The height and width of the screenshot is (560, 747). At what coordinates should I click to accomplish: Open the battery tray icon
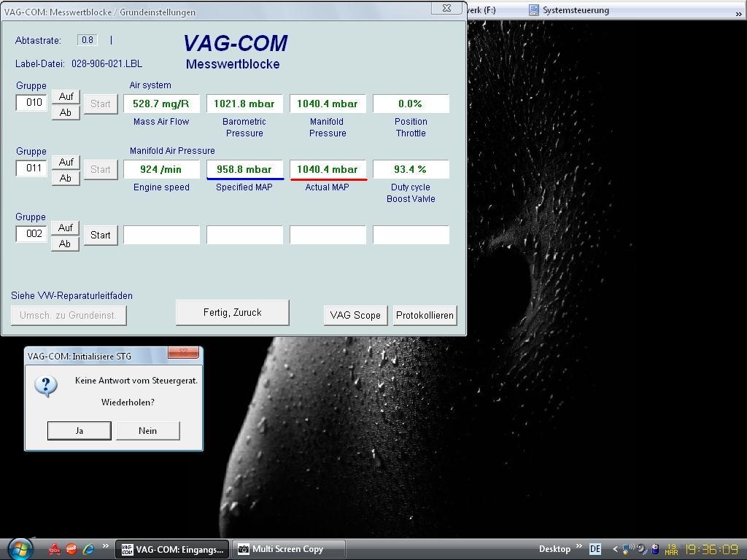pos(655,549)
